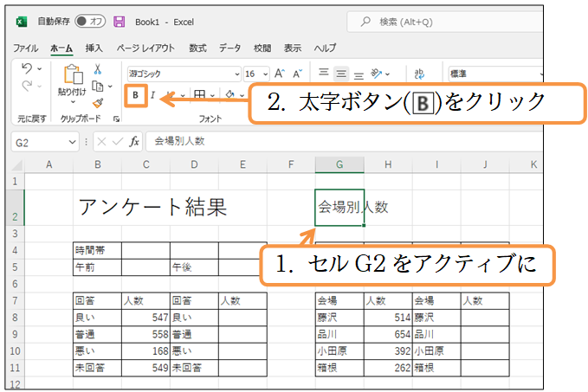
Task: Open the 数式 (Formulas) tab
Action: [197, 48]
